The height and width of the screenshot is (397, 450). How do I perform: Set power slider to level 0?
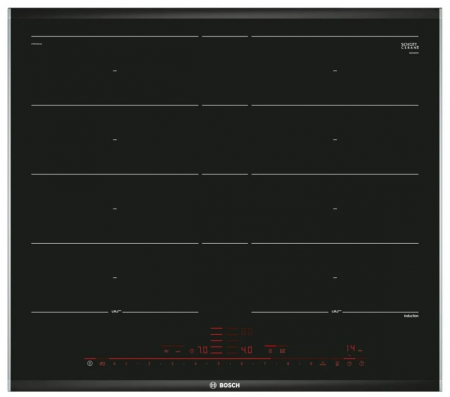(114, 364)
